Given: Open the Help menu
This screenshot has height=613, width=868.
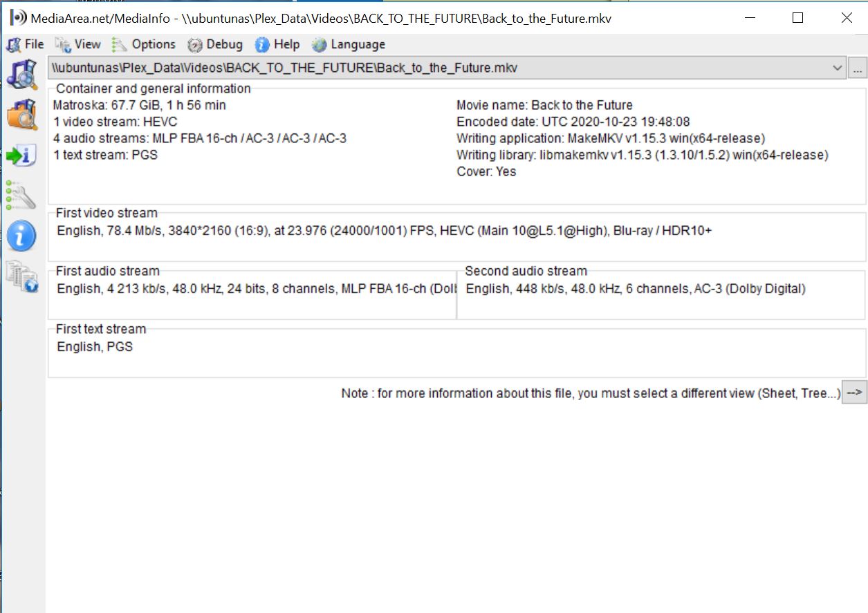Looking at the screenshot, I should click(x=277, y=44).
